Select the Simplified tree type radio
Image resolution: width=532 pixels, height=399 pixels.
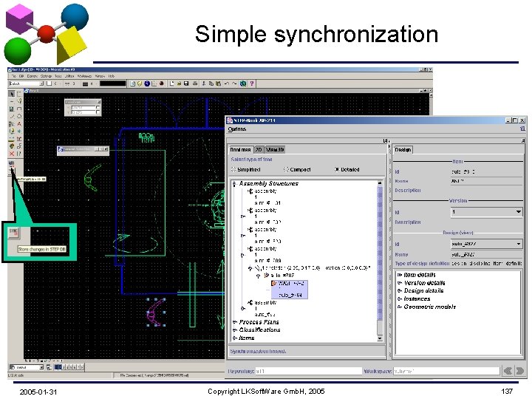(233, 169)
